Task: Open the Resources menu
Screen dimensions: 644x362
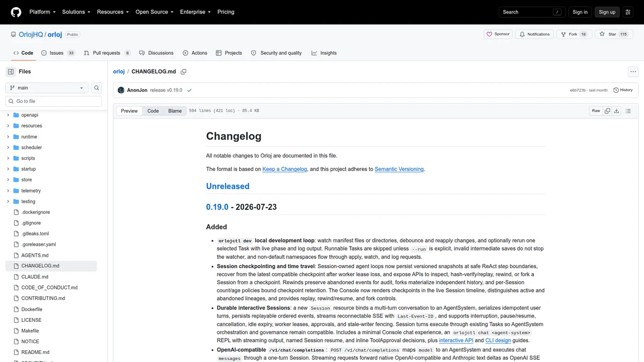Action: point(113,12)
